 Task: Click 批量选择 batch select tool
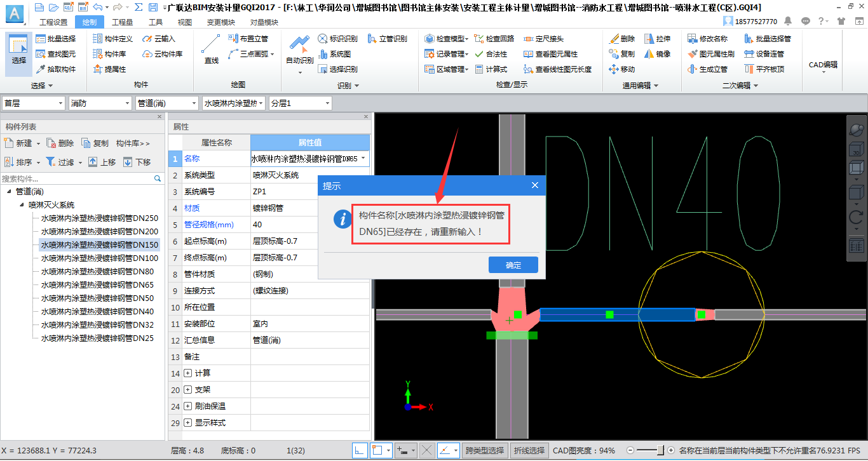pyautogui.click(x=56, y=39)
